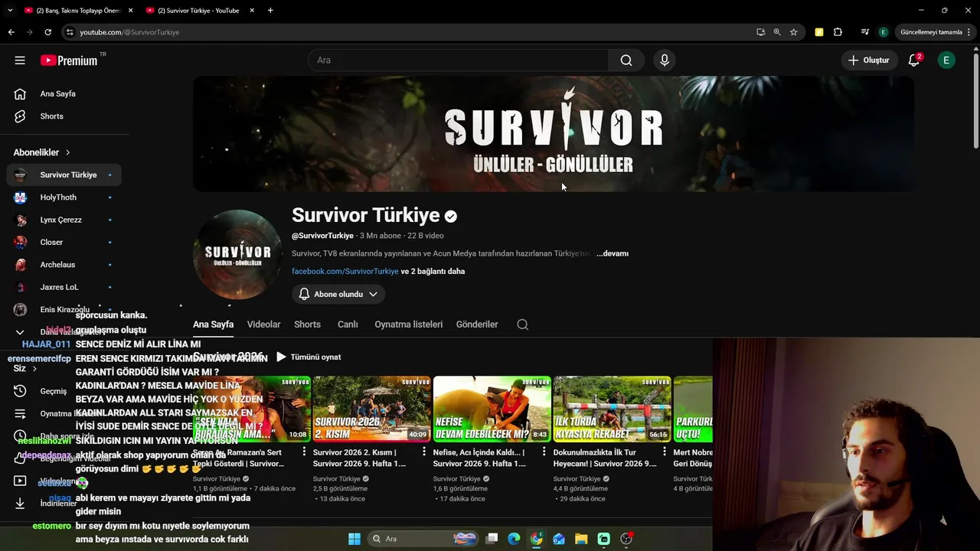980x551 pixels.
Task: Open facebook.com/SurvivorTurkiye link
Action: point(345,271)
